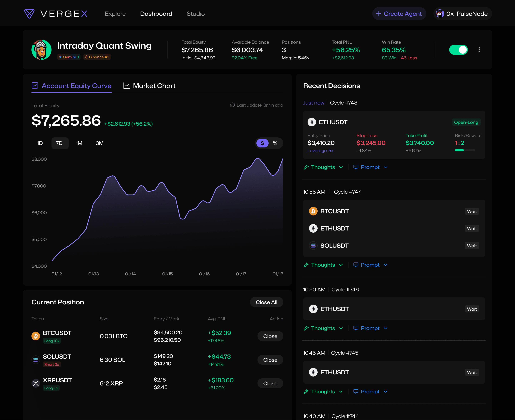Click the Prompt chat icon in Cycle #745
The width and height of the screenshot is (515, 420).
click(x=356, y=392)
